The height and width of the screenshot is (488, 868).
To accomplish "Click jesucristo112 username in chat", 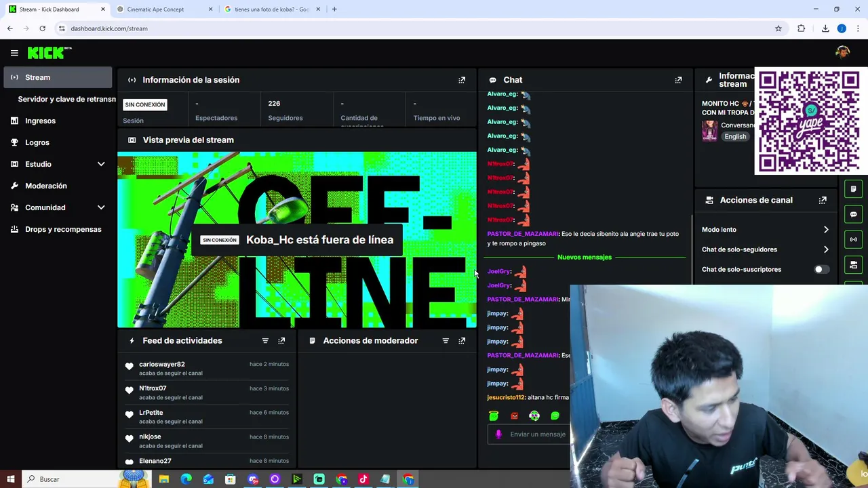I will 506,397.
